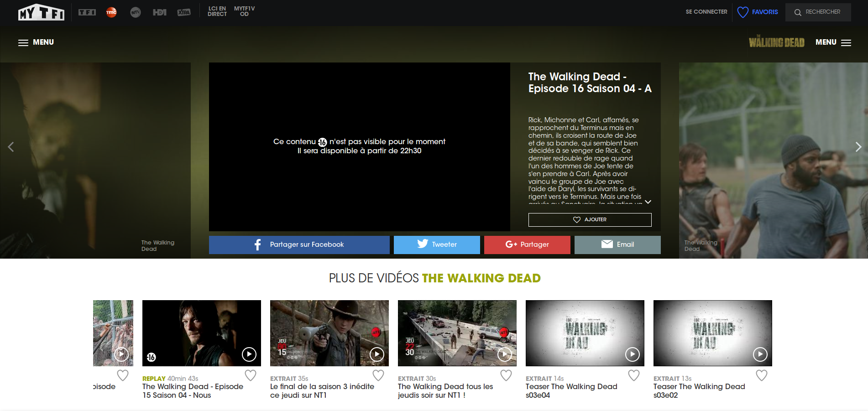The width and height of the screenshot is (868, 411).
Task: Click The Walking Dead heading link
Action: click(481, 278)
